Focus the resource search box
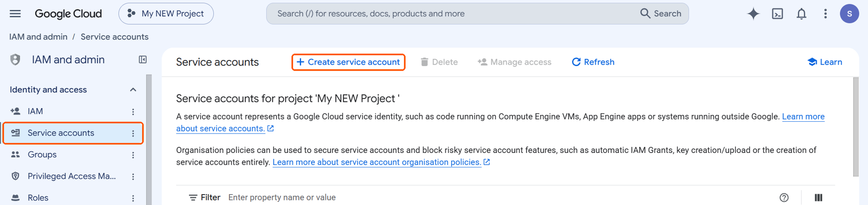Viewport: 868px width, 205px height. click(x=452, y=14)
